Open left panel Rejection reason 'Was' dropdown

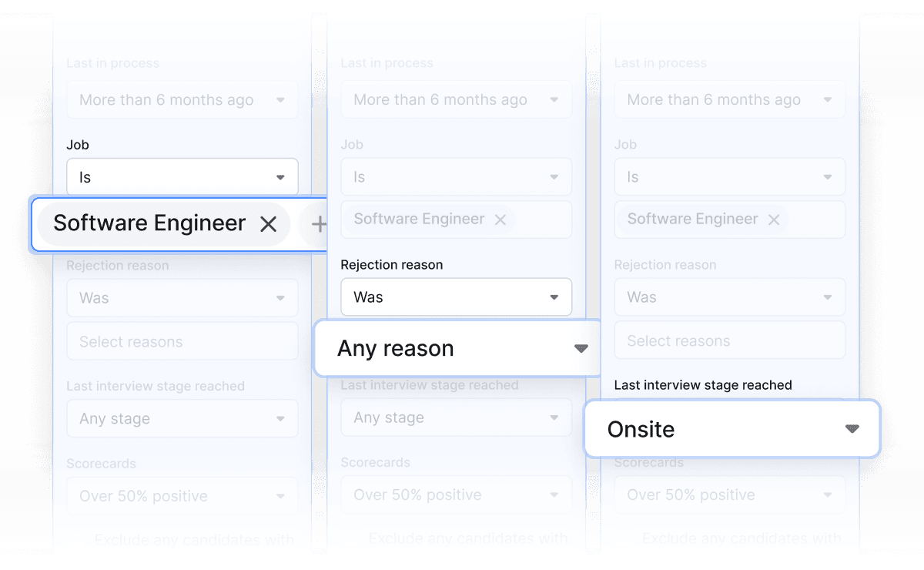coord(182,298)
